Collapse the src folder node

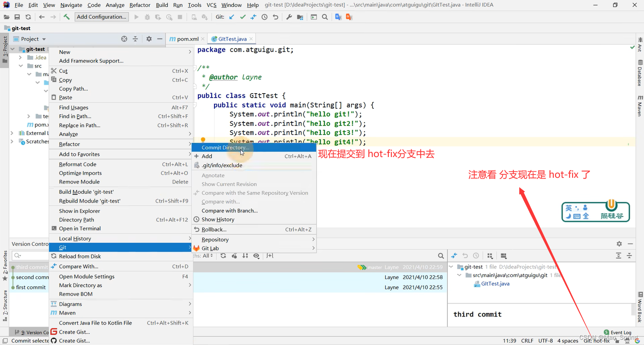pos(21,66)
